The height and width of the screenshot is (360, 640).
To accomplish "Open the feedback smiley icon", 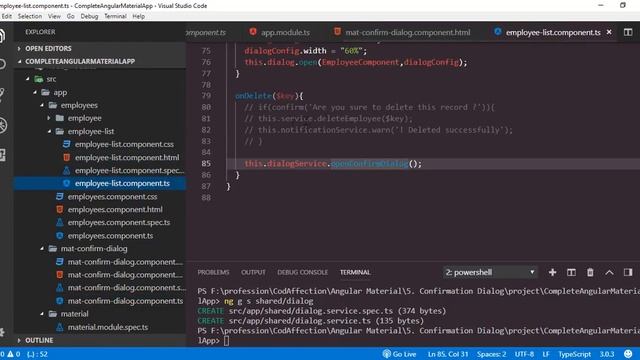I will [x=628, y=354].
